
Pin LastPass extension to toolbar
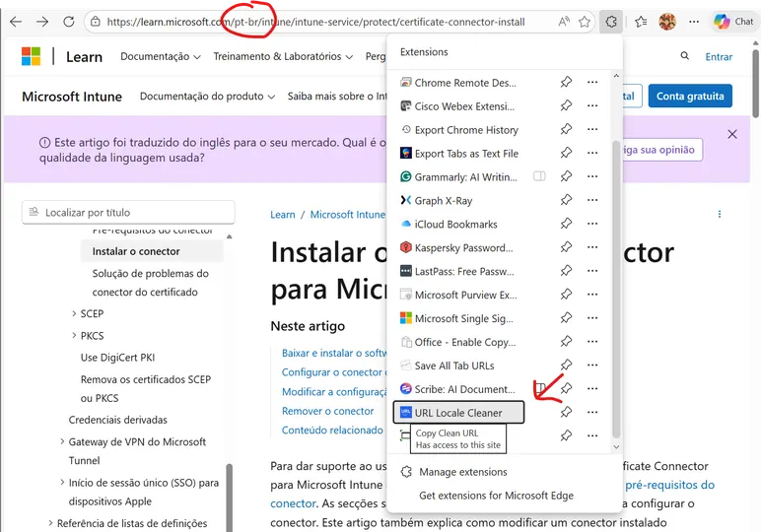[x=566, y=271]
